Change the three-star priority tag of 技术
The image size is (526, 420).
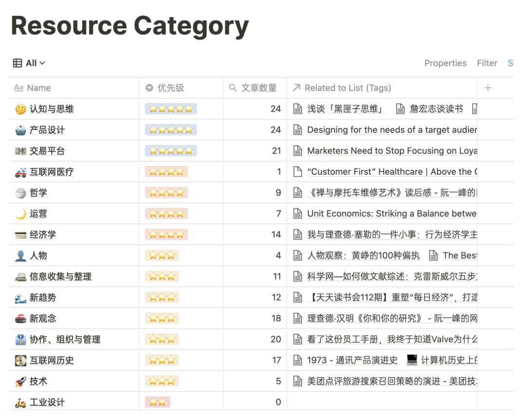162,381
